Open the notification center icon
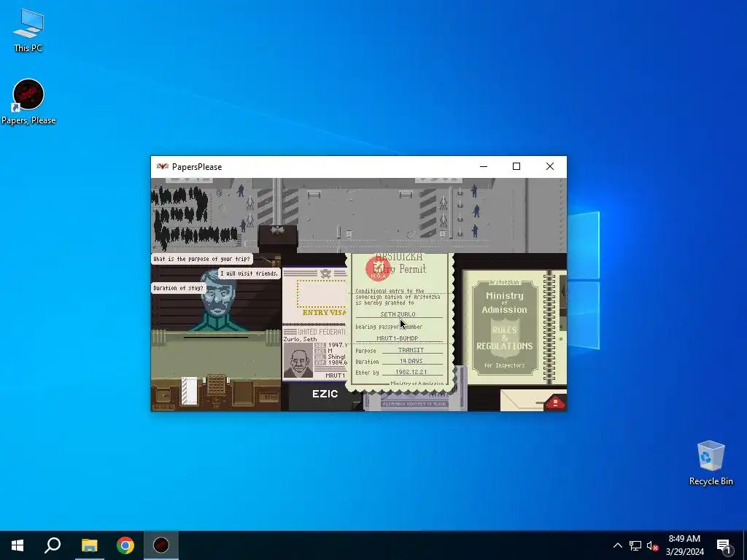This screenshot has width=747, height=560. (x=724, y=546)
